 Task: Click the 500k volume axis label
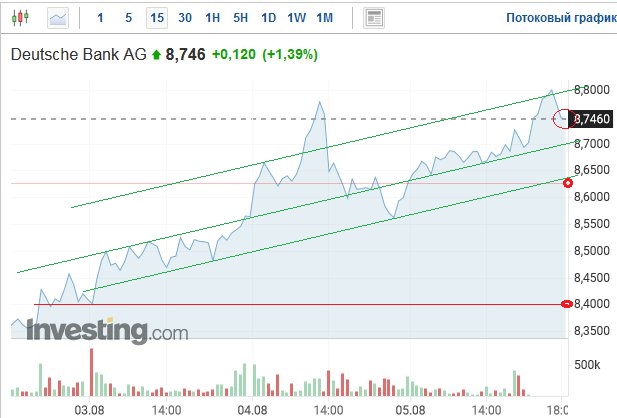(x=587, y=364)
